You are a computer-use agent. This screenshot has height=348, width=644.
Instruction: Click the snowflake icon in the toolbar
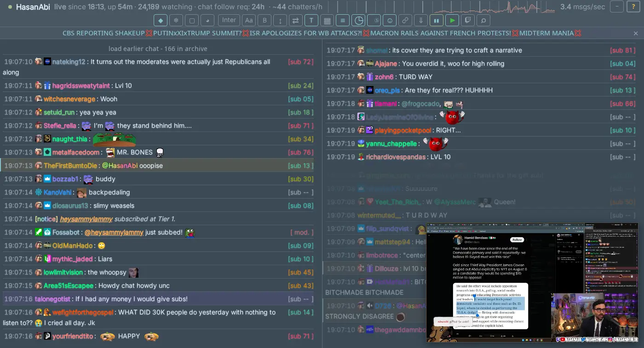pos(176,20)
